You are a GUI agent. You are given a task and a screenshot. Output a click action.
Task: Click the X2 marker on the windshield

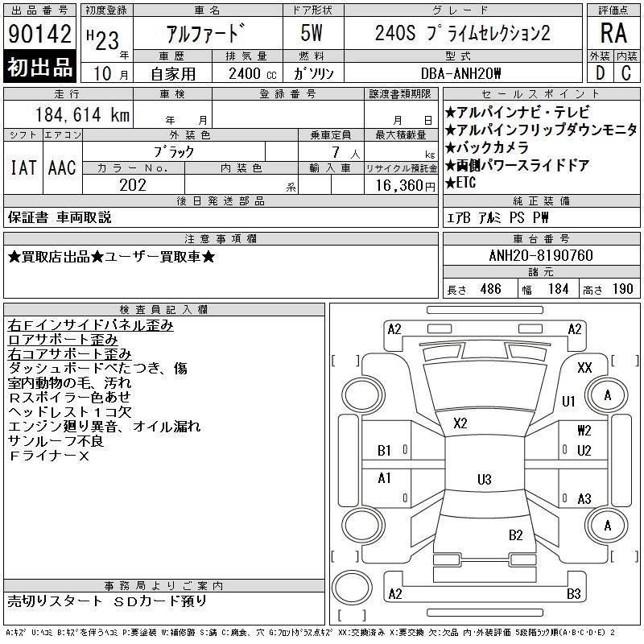pos(460,423)
